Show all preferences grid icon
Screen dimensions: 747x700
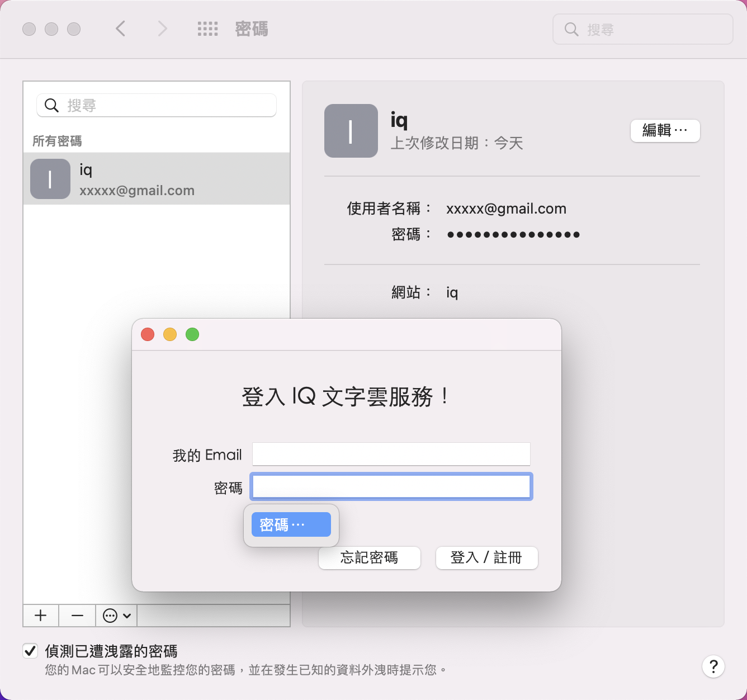(207, 29)
